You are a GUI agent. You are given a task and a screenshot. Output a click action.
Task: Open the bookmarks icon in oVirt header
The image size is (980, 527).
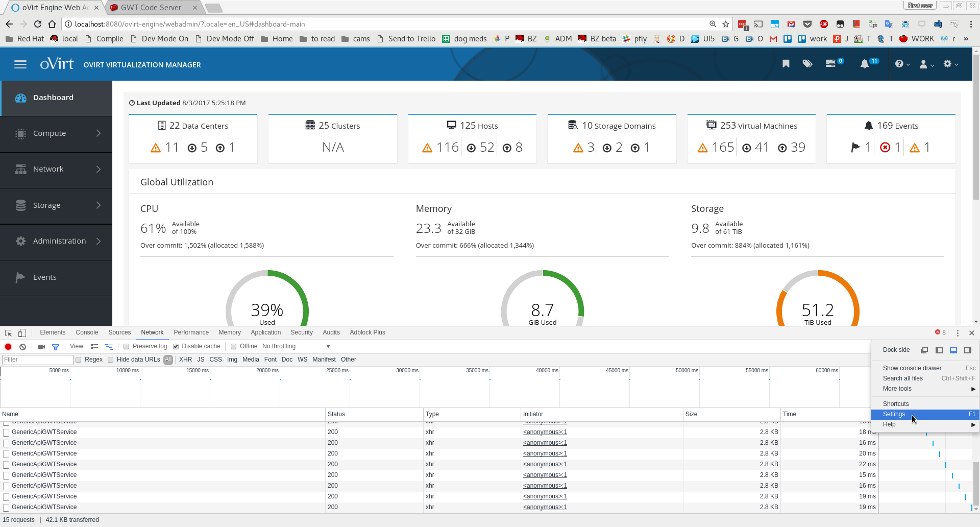[786, 64]
